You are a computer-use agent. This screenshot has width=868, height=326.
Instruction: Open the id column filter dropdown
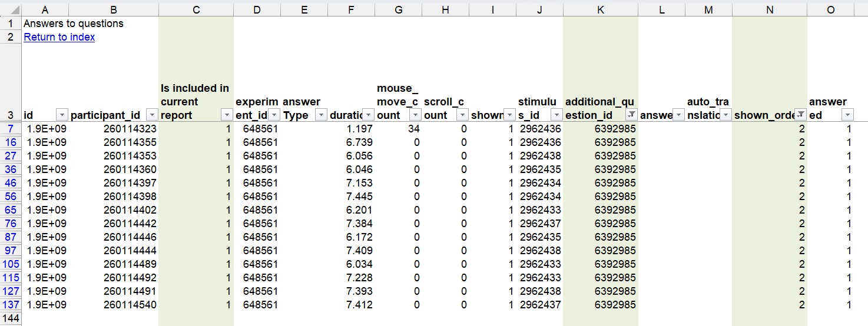pos(62,115)
